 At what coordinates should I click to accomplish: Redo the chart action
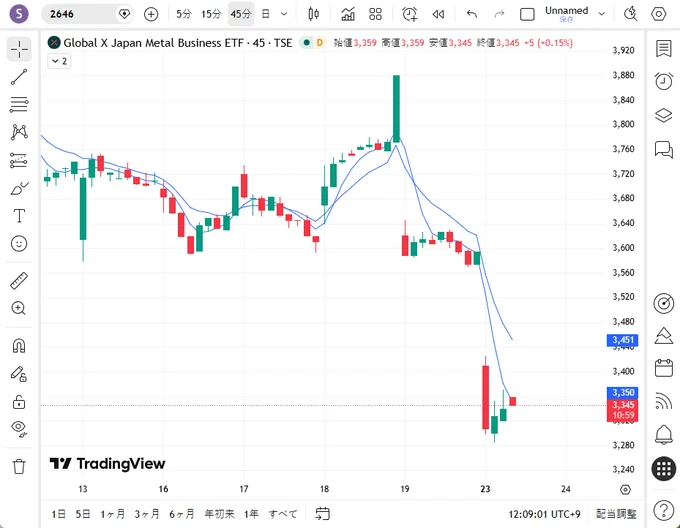click(x=499, y=14)
